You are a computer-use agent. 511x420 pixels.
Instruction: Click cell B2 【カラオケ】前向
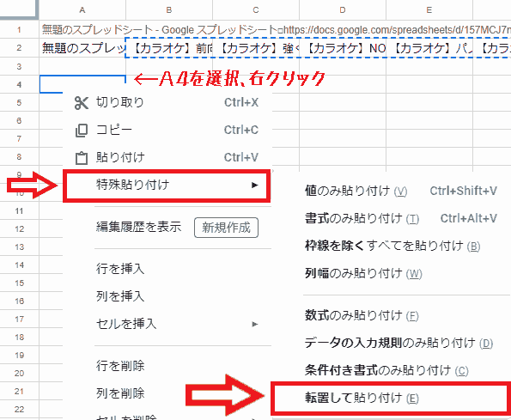(x=169, y=48)
